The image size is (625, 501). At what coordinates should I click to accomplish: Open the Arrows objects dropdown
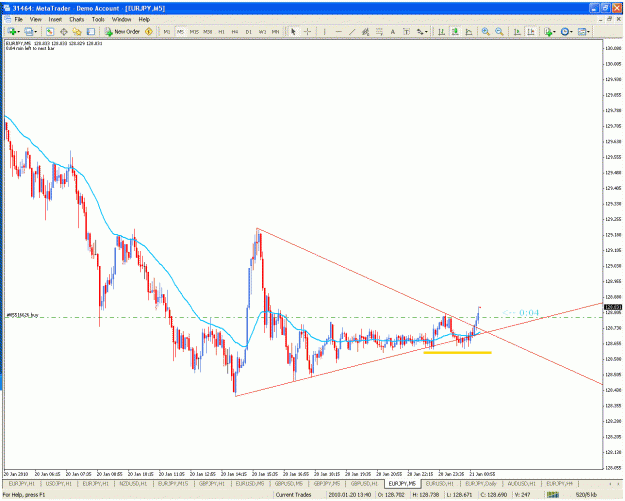point(426,32)
